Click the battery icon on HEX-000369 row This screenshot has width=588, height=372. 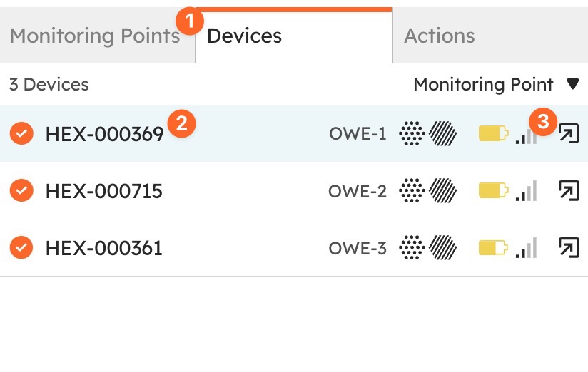(x=493, y=133)
